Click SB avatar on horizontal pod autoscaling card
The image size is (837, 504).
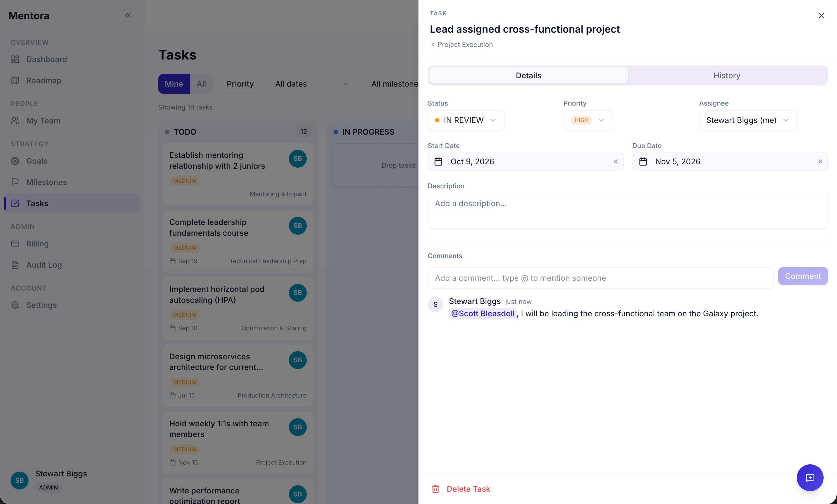pos(298,293)
